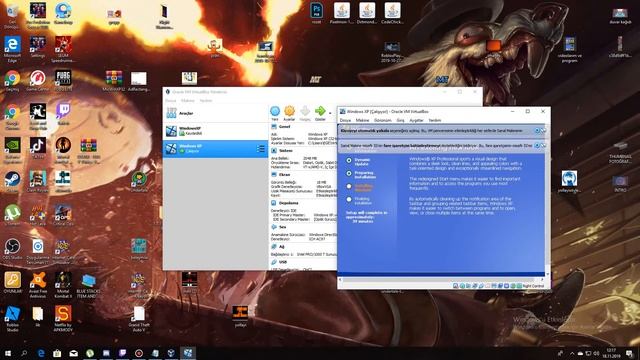Select the running Windows XP machine

pos(215,149)
